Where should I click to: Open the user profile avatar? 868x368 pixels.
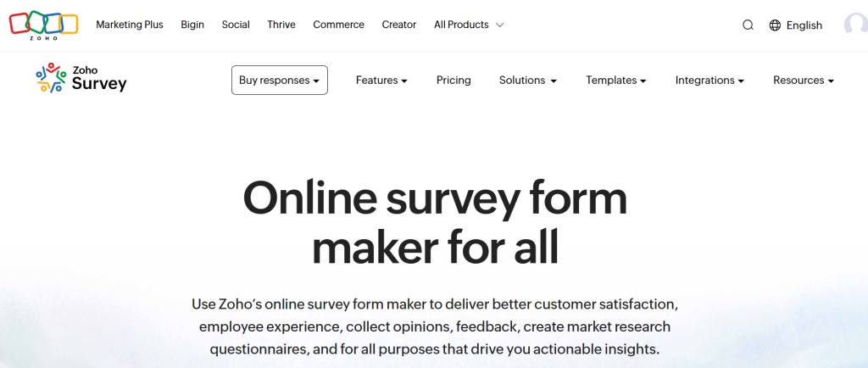(855, 25)
